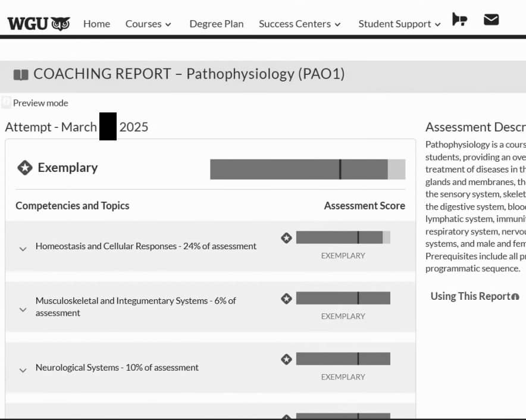
Task: Click the 'Assessment Score' column heading
Action: (x=365, y=206)
